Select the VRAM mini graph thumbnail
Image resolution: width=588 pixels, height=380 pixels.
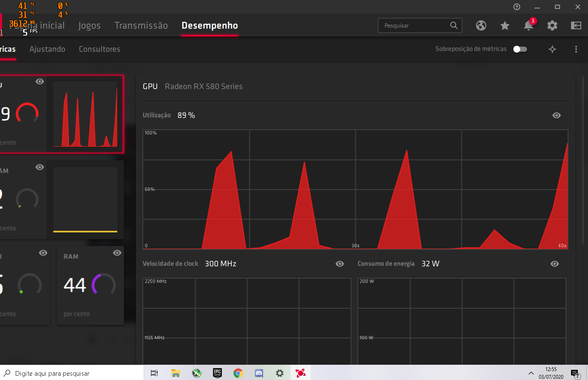click(x=85, y=200)
